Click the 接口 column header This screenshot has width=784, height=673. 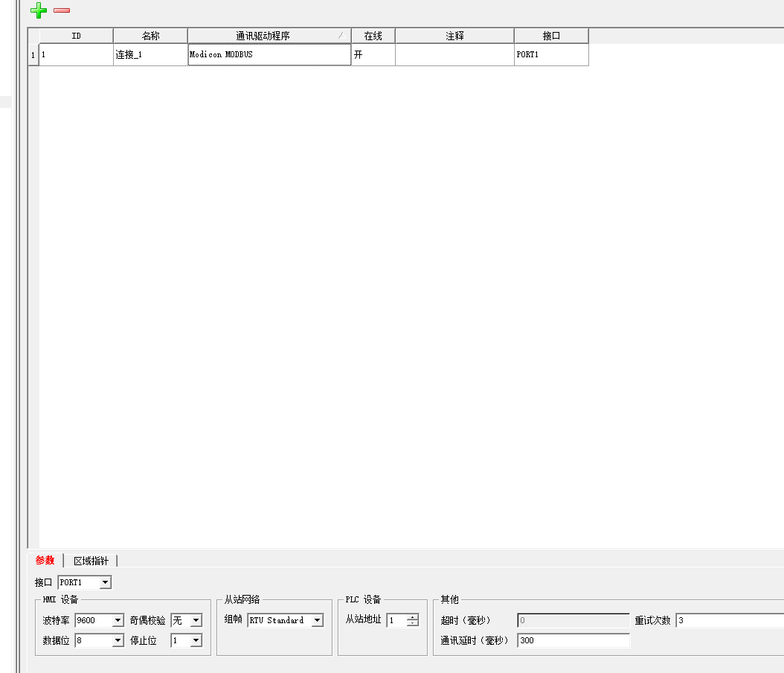(x=551, y=36)
